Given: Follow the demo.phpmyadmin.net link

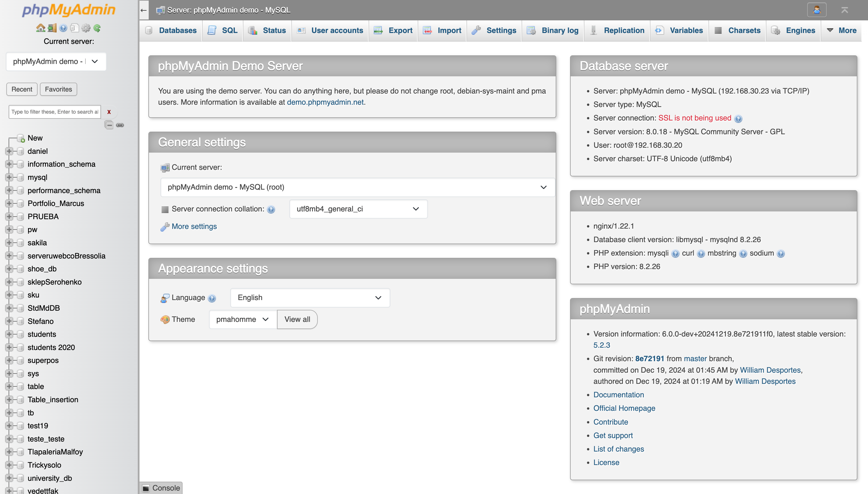Looking at the screenshot, I should point(325,102).
